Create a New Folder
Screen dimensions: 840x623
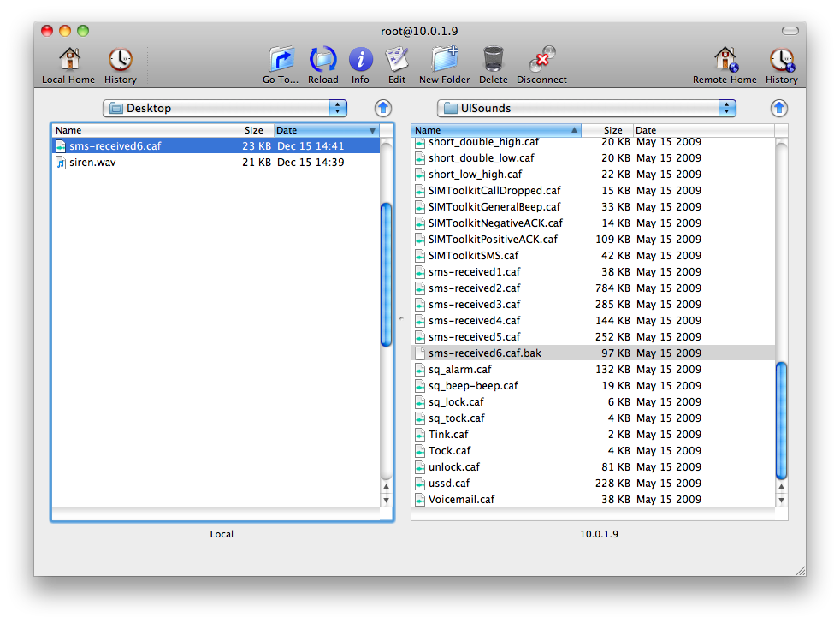[444, 61]
